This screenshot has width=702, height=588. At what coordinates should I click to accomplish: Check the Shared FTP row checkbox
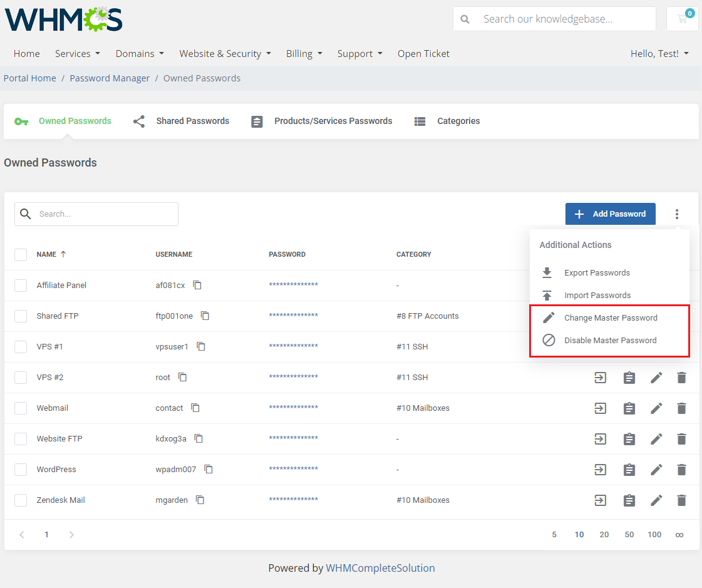(21, 316)
